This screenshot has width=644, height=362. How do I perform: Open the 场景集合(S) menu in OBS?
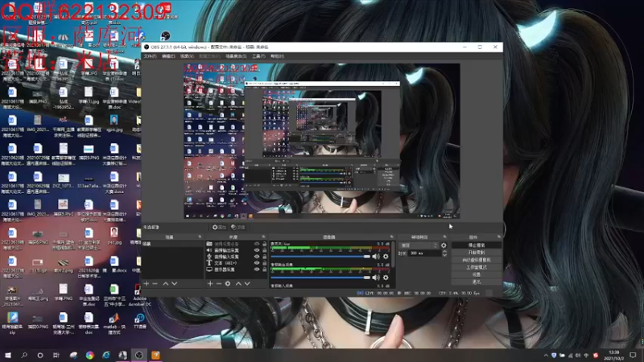pos(236,56)
